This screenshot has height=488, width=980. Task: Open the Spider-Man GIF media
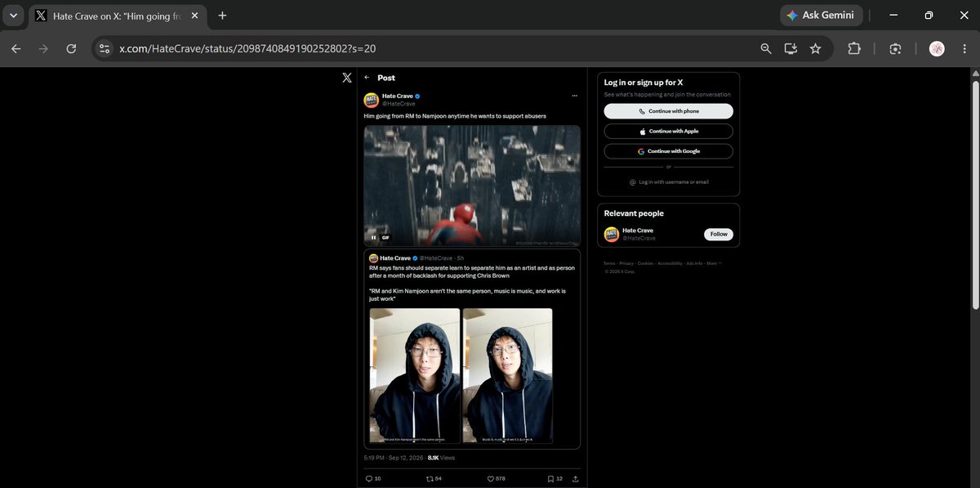(x=472, y=186)
